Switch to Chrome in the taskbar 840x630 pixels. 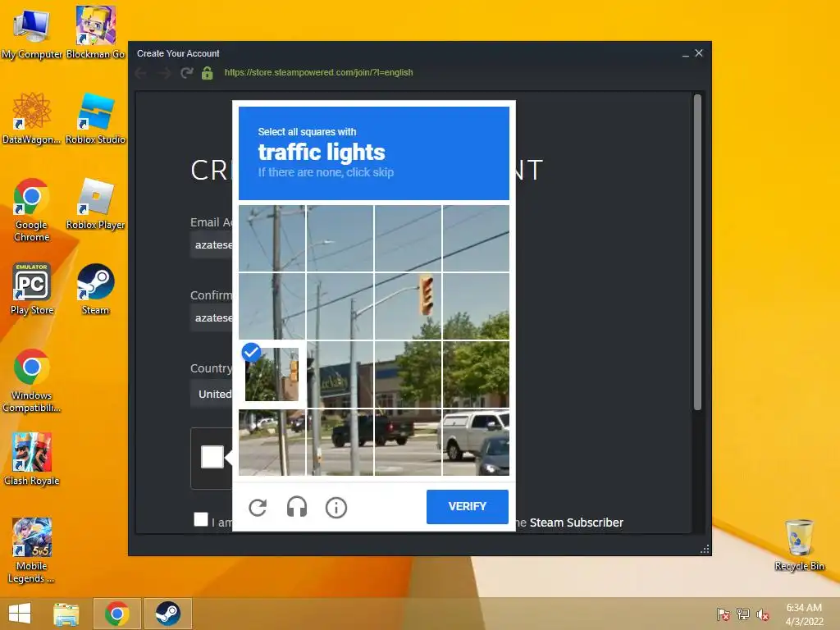[x=116, y=614]
